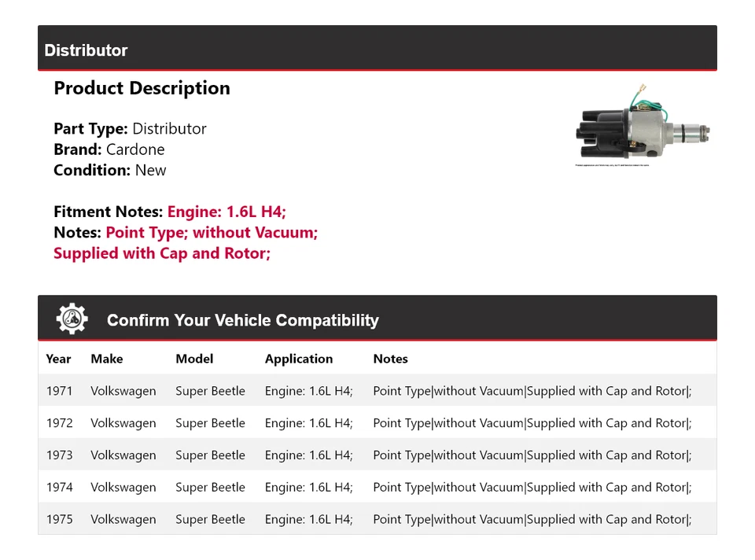Click Volkswagen in the 1971 row
This screenshot has height=560, width=755.
point(123,392)
